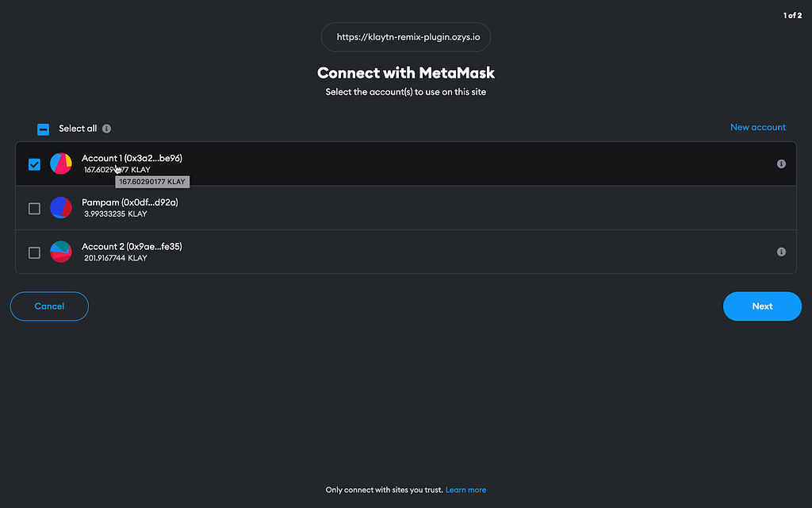Uncheck the Account 1 checkbox
Image resolution: width=812 pixels, height=508 pixels.
[34, 164]
